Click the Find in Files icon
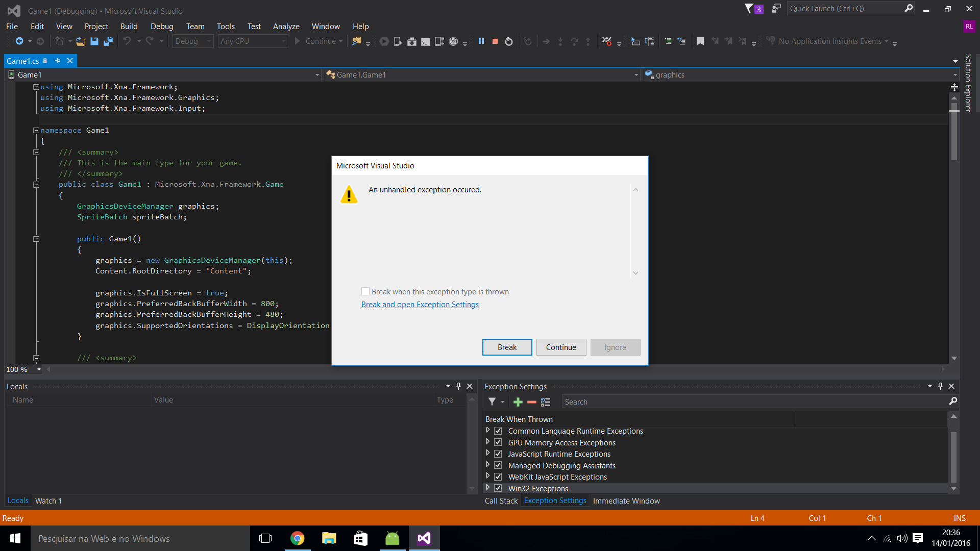The image size is (980, 551). (x=357, y=41)
